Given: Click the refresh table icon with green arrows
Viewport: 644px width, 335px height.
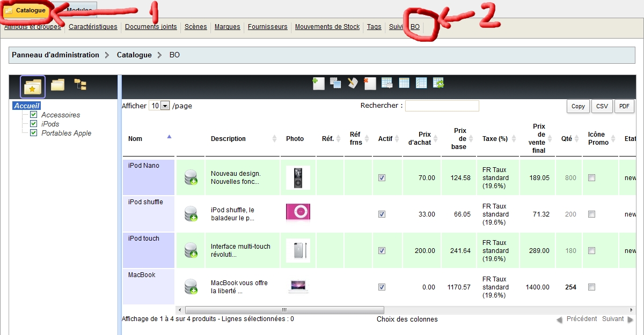Looking at the screenshot, I should click(x=438, y=83).
